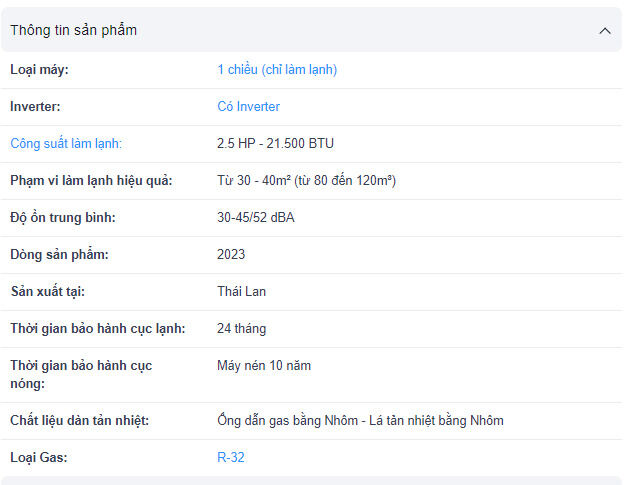The image size is (626, 485).
Task: Select the 2023 product line value
Action: point(231,255)
